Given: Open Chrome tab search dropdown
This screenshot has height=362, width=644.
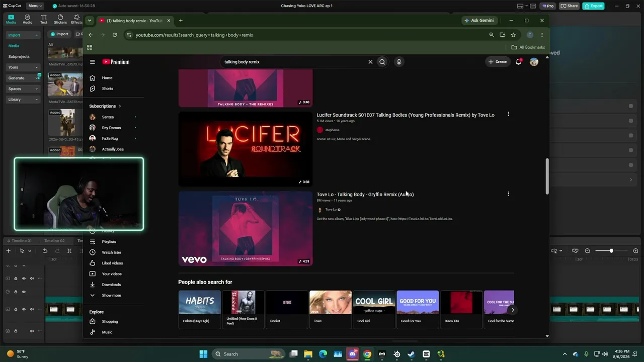Looking at the screenshot, I should pyautogui.click(x=89, y=21).
